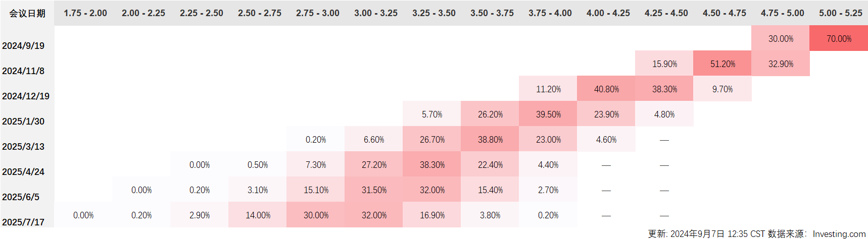Select the 51.20% cell in the 2024/11/8 row

(722, 64)
